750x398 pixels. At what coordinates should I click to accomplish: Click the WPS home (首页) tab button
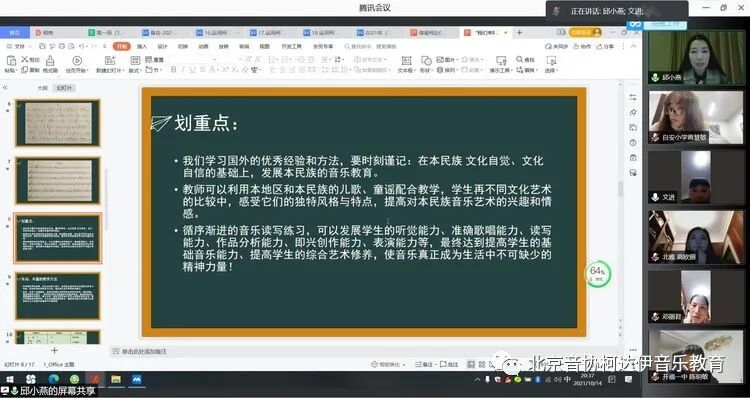pyautogui.click(x=15, y=33)
